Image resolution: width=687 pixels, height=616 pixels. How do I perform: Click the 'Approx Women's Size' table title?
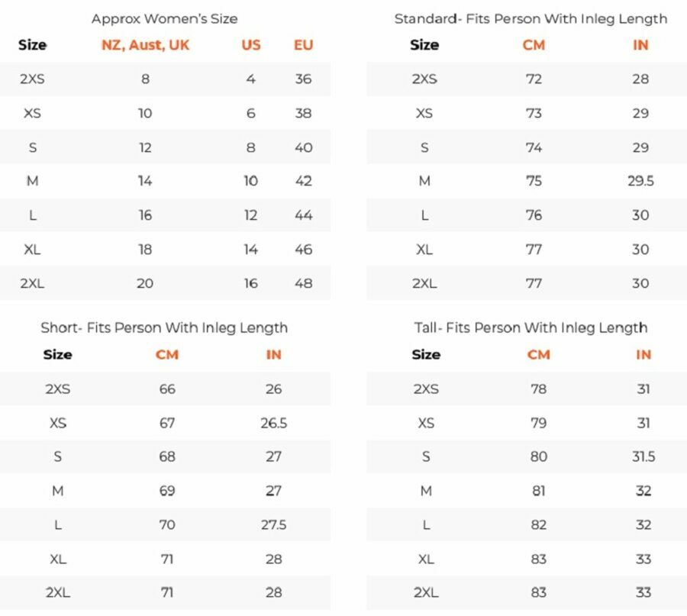click(x=164, y=18)
